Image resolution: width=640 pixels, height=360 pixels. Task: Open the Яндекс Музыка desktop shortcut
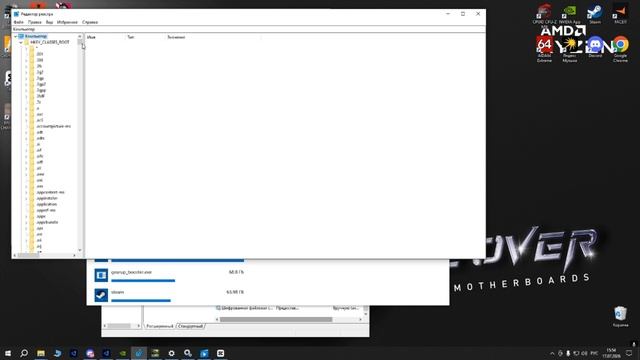570,49
